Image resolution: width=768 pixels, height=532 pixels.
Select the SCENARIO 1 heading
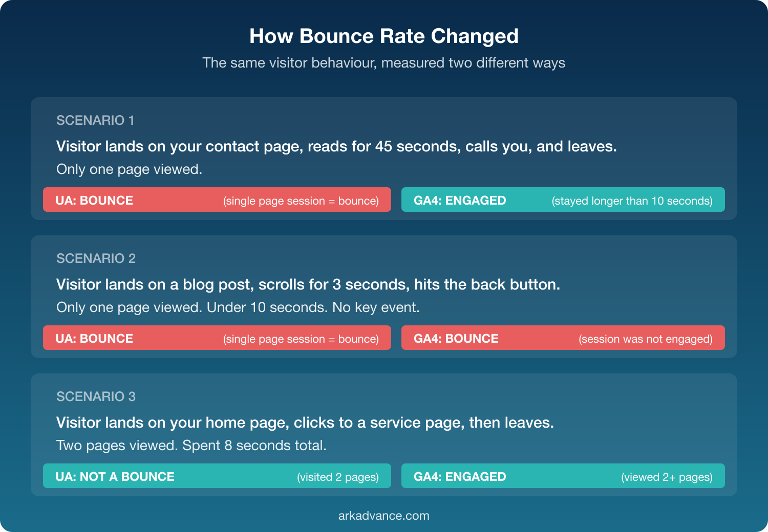click(95, 121)
